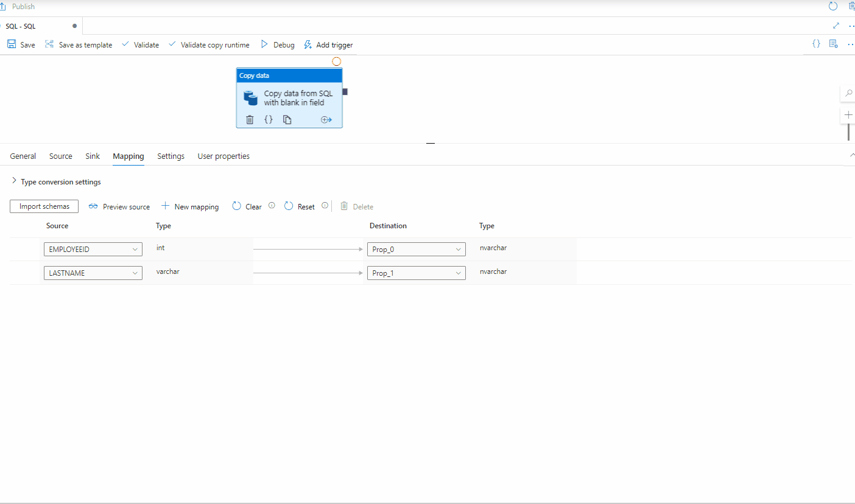
Task: Expand Type conversion settings
Action: tap(56, 181)
